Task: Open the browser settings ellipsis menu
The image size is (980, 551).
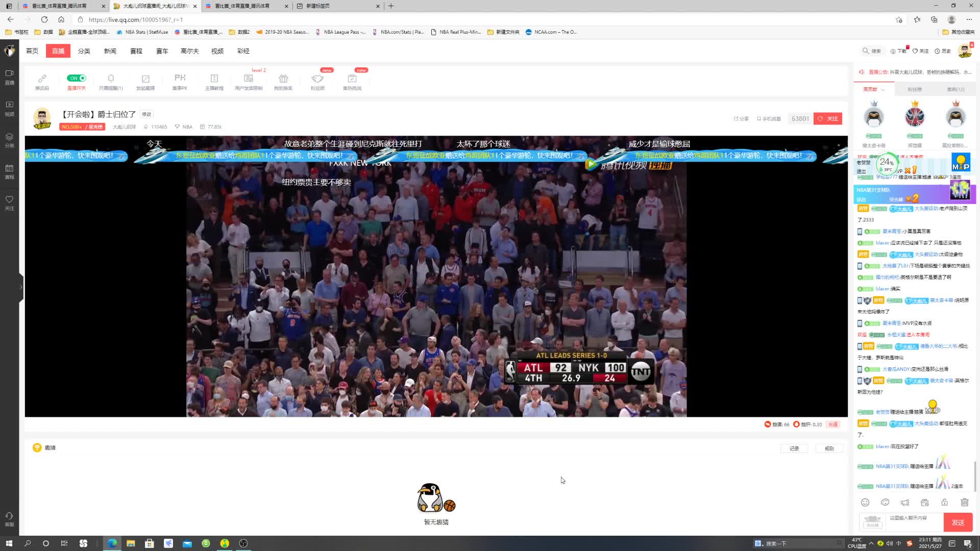Action: pyautogui.click(x=969, y=19)
